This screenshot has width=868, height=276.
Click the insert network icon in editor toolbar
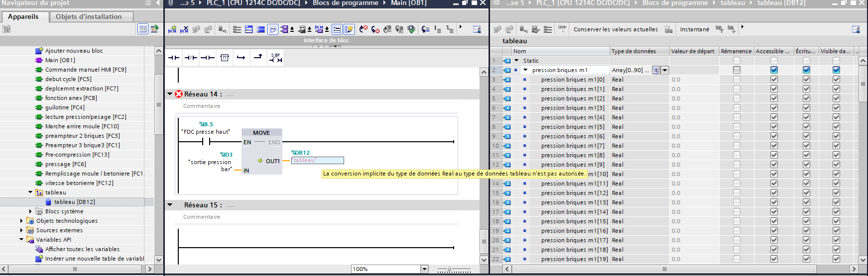click(x=172, y=29)
